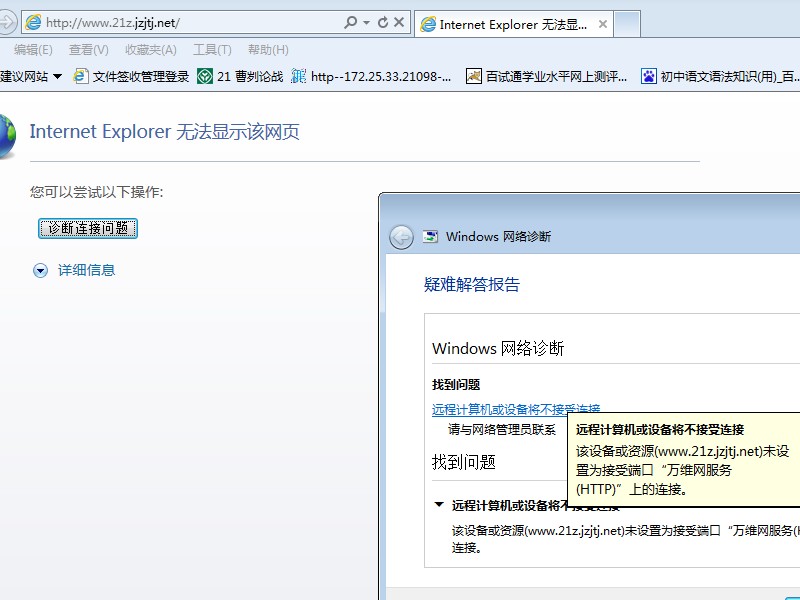The width and height of the screenshot is (800, 600).
Task: Open the 21 曹刿论战 favorites bookmark
Action: (x=240, y=76)
